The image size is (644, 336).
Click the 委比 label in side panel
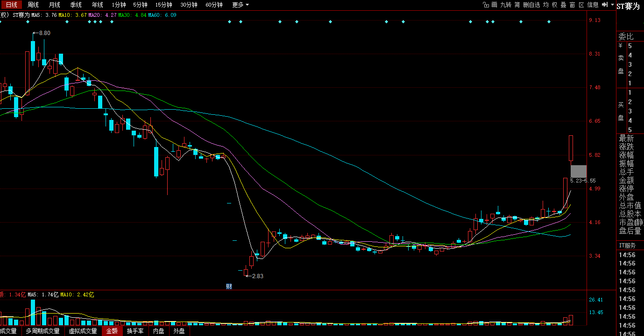(x=626, y=36)
